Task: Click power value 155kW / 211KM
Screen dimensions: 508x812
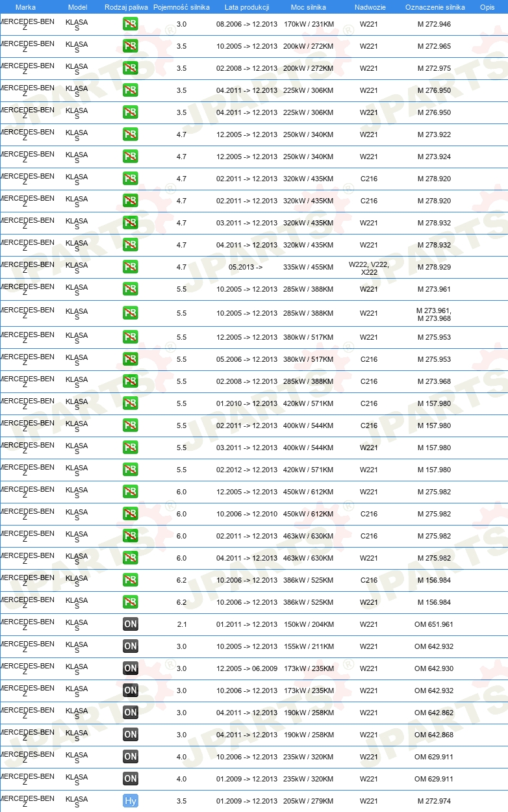Action: 309,647
